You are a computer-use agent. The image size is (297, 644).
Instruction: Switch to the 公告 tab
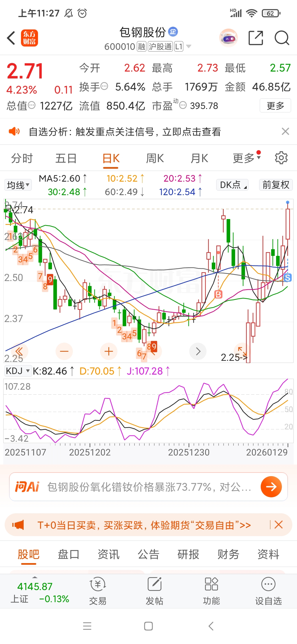pos(148,554)
